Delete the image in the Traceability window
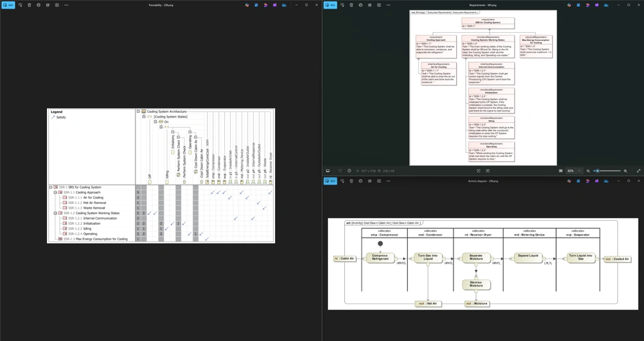644x341 pixels. click(29, 5)
